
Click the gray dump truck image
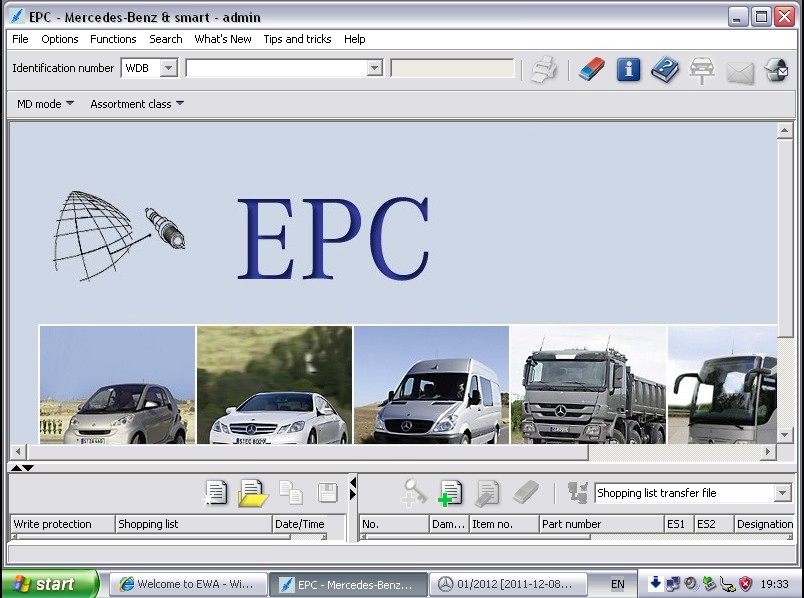589,385
